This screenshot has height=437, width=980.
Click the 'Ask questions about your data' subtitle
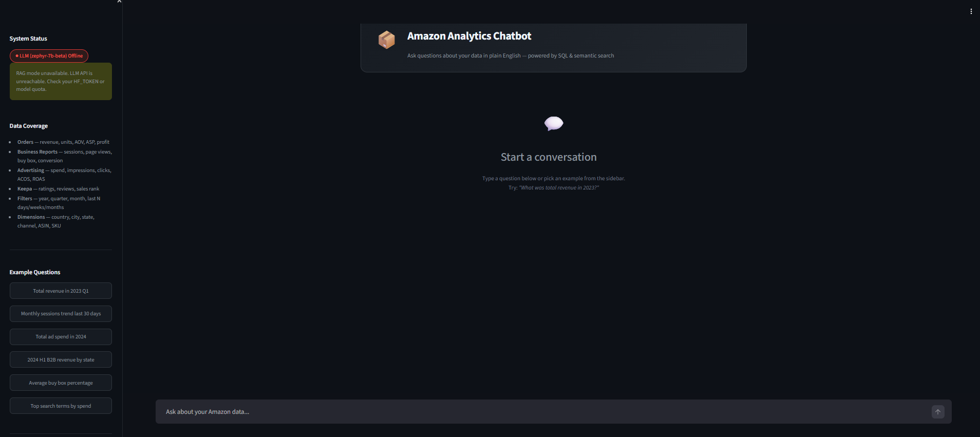511,55
